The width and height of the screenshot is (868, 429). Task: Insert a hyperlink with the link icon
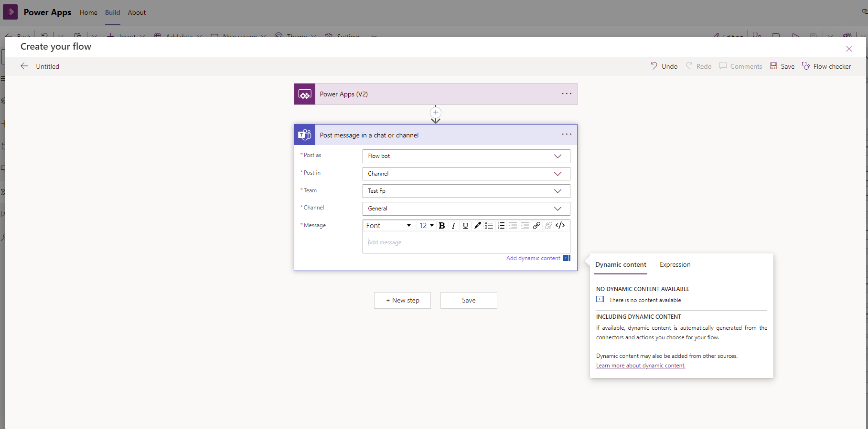[x=536, y=226]
